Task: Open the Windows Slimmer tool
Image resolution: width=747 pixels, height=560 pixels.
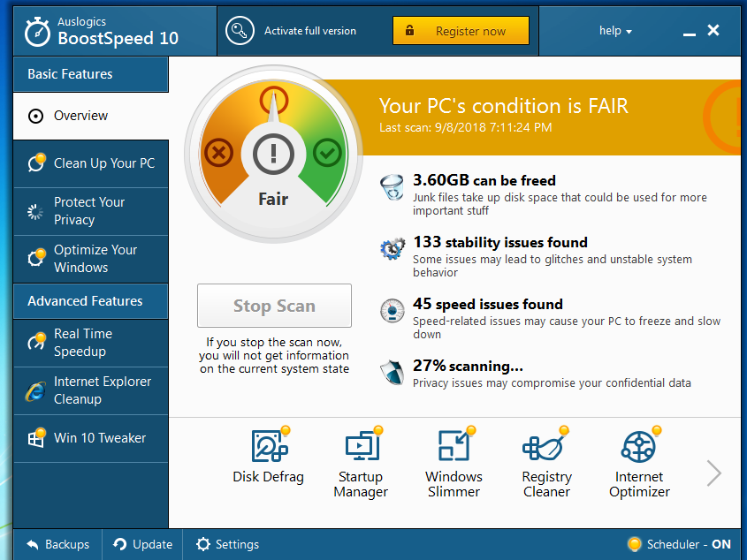Action: tap(454, 446)
